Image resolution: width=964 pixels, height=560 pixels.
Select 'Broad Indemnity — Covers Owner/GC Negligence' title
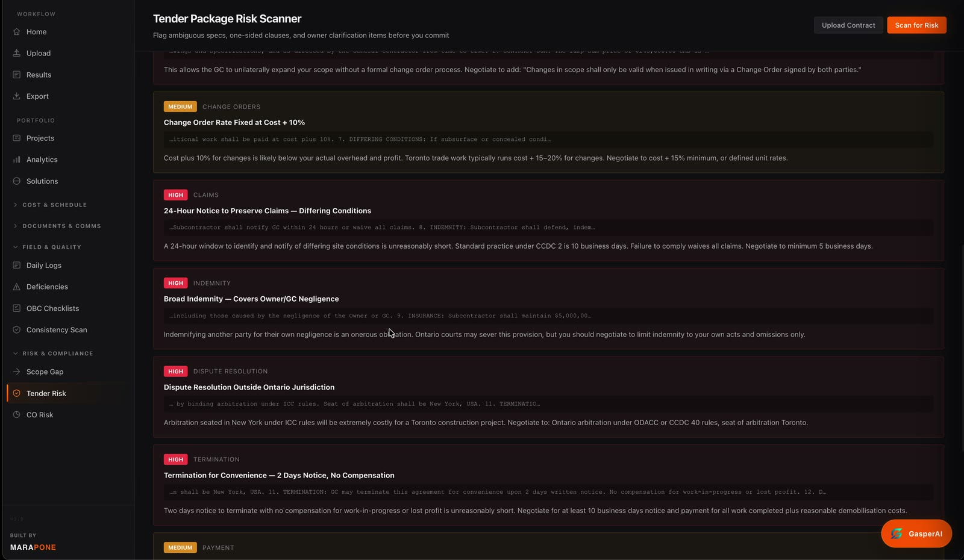point(251,299)
